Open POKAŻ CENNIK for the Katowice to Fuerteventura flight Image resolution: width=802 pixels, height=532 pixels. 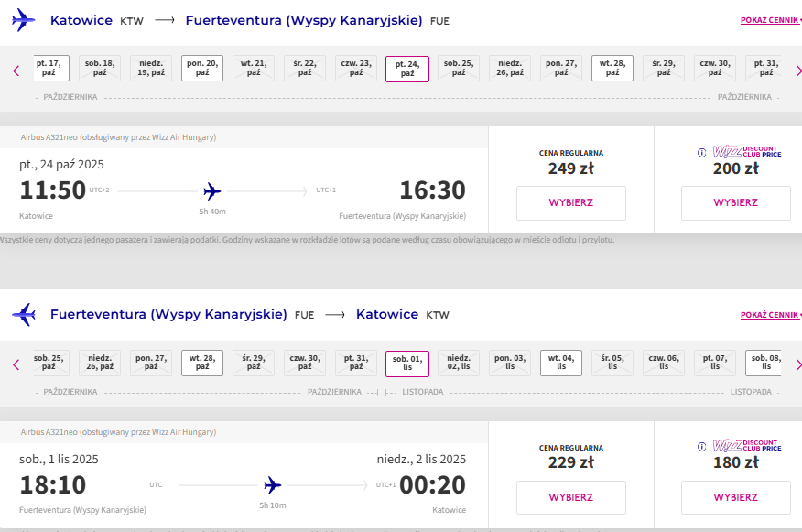pos(771,20)
